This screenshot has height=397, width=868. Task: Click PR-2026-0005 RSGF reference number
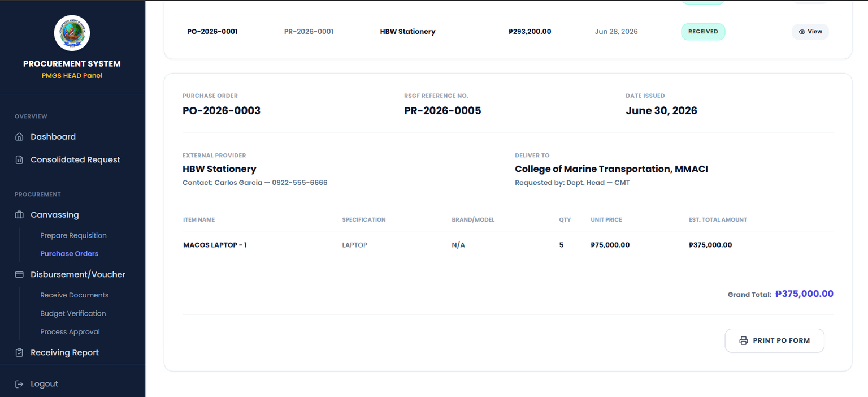442,111
